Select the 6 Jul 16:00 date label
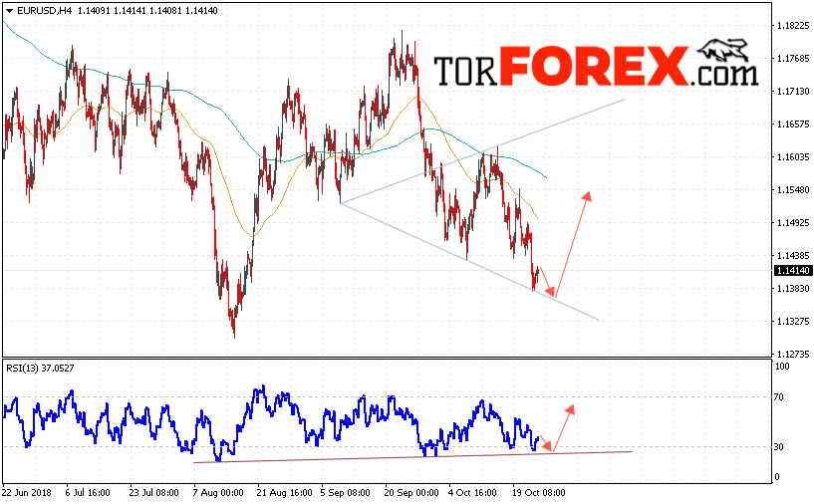The width and height of the screenshot is (814, 504). (88, 493)
